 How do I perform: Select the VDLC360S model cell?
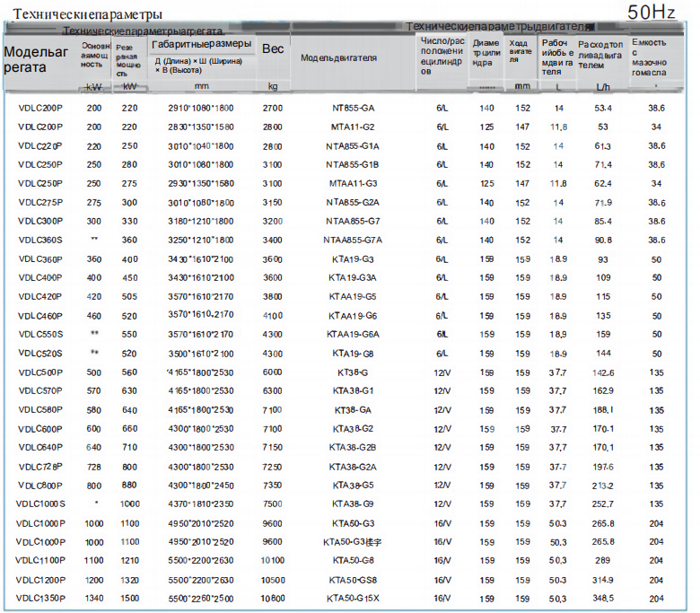(x=40, y=241)
